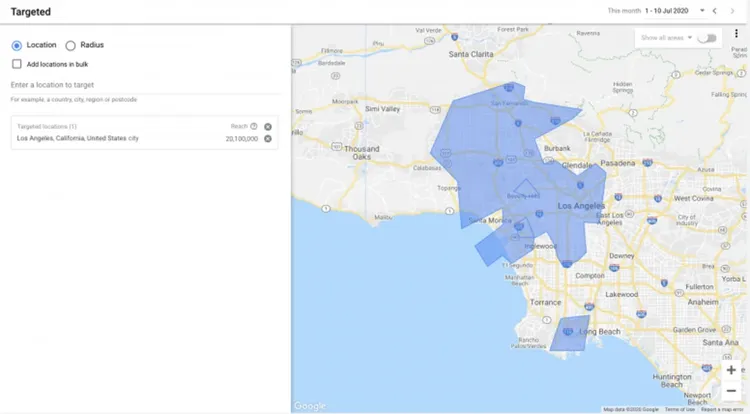750x414 pixels.
Task: Toggle the Show all areas switch
Action: pos(707,38)
